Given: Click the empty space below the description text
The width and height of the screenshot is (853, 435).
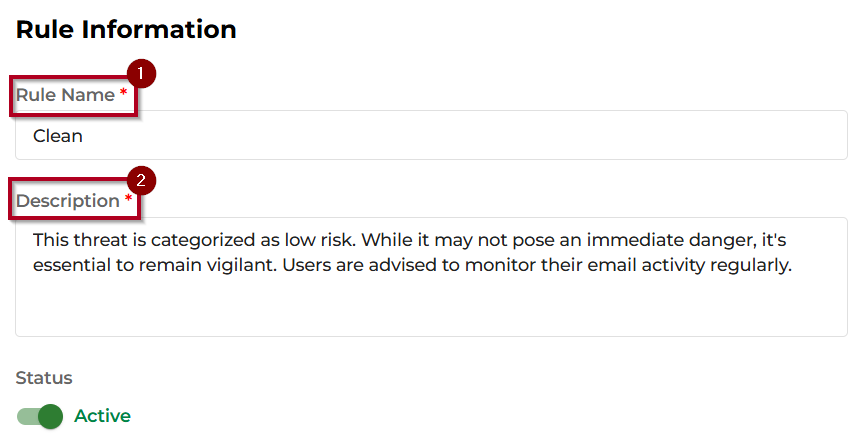Looking at the screenshot, I should 430,308.
